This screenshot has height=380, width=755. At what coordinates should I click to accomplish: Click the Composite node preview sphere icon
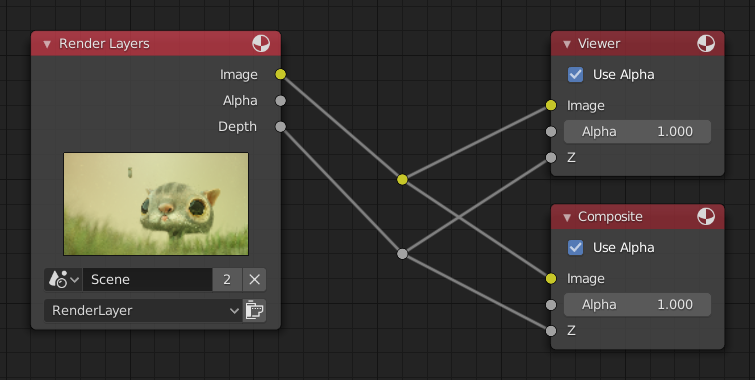click(706, 217)
